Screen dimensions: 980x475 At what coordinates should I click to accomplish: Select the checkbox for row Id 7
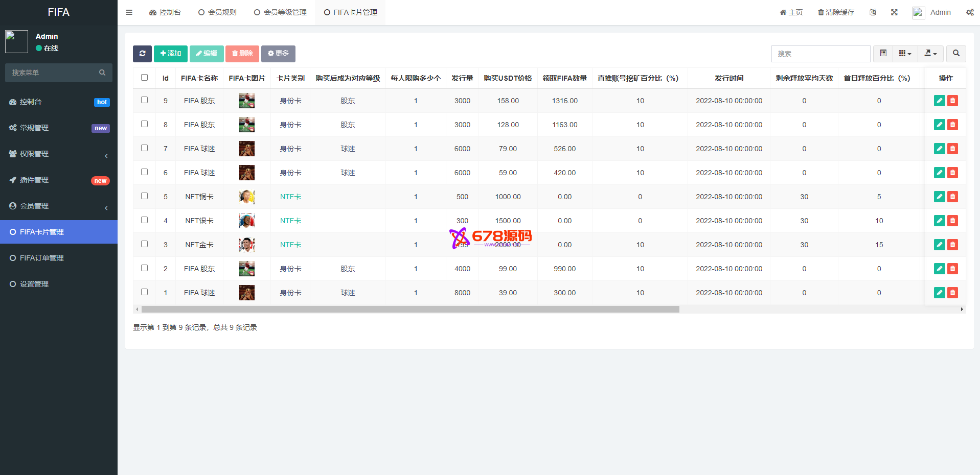(145, 148)
